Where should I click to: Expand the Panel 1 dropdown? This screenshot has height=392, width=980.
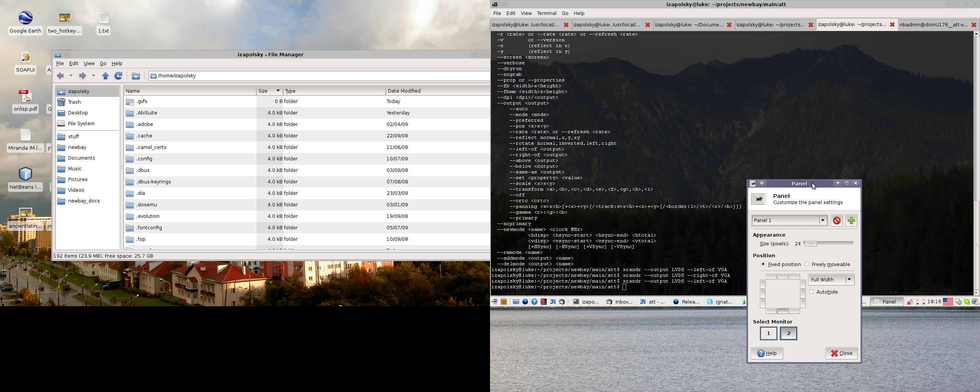[822, 220]
